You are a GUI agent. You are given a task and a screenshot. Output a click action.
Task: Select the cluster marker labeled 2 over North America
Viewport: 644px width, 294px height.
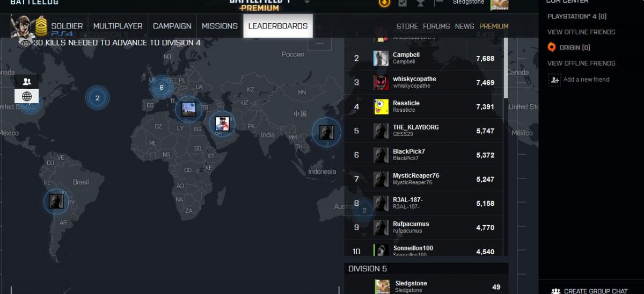pyautogui.click(x=97, y=98)
